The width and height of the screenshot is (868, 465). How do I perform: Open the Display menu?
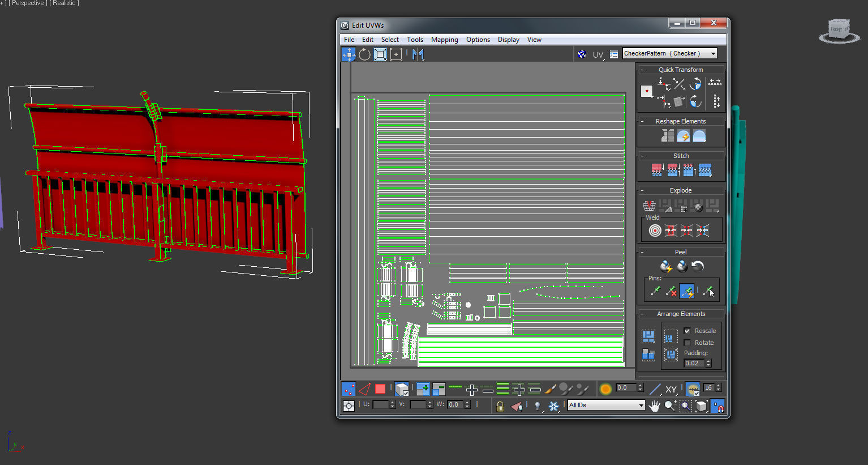point(509,40)
